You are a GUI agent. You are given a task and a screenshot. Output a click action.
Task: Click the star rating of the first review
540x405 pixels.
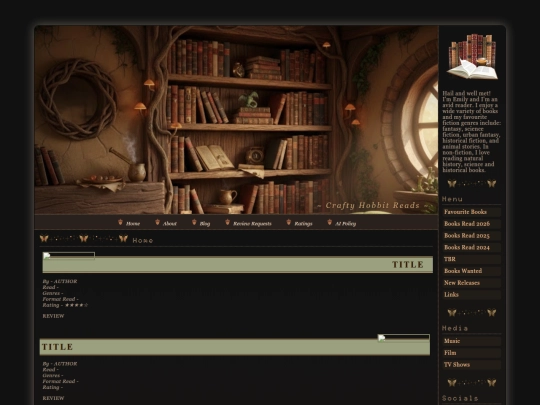(76, 305)
